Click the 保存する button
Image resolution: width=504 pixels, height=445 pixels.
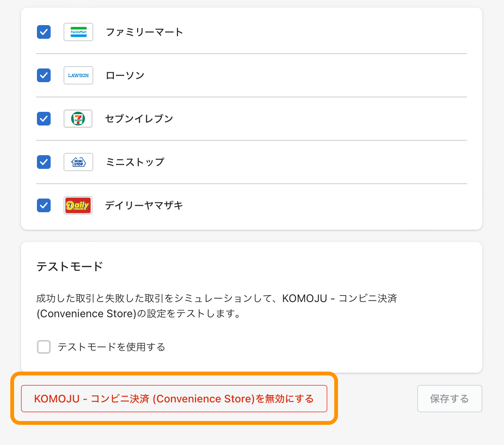coord(449,399)
